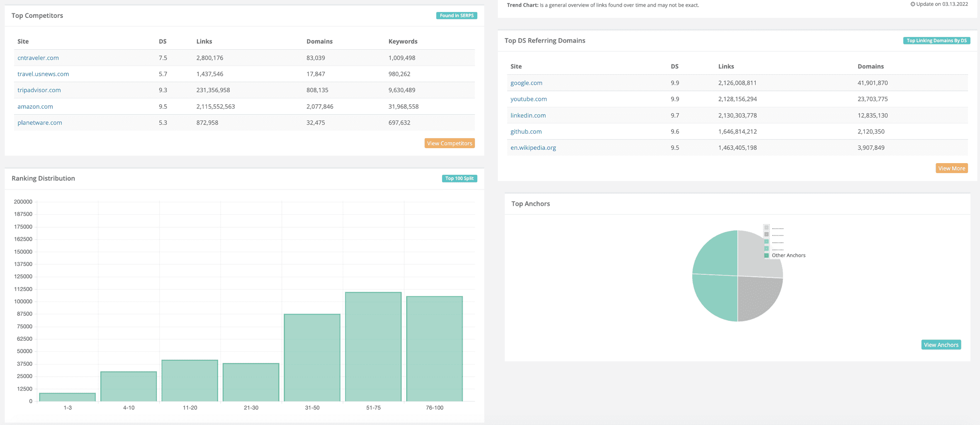Screen dimensions: 980x425
Task: Open the cntraveler.com competitor link
Action: 38,58
